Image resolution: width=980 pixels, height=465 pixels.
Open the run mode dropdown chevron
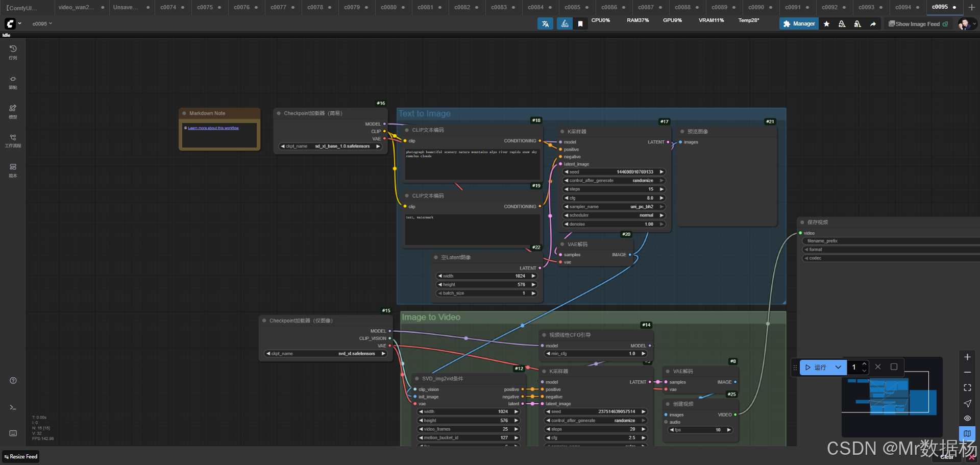tap(838, 367)
